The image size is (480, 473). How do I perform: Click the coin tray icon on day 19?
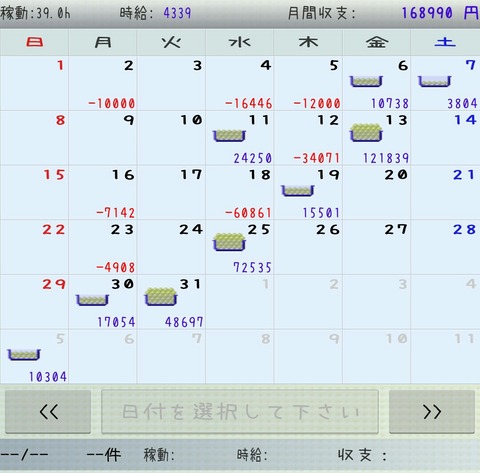tap(298, 191)
